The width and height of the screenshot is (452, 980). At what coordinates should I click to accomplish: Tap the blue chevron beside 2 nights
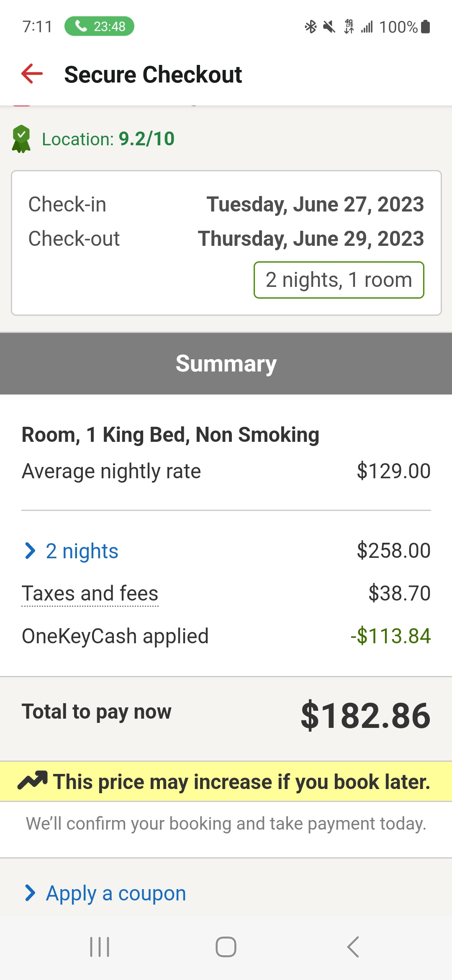tap(30, 551)
